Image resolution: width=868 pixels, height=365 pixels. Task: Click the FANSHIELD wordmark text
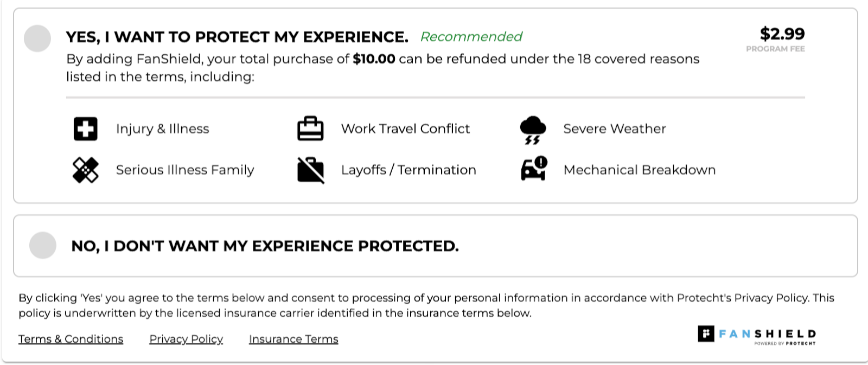[767, 334]
